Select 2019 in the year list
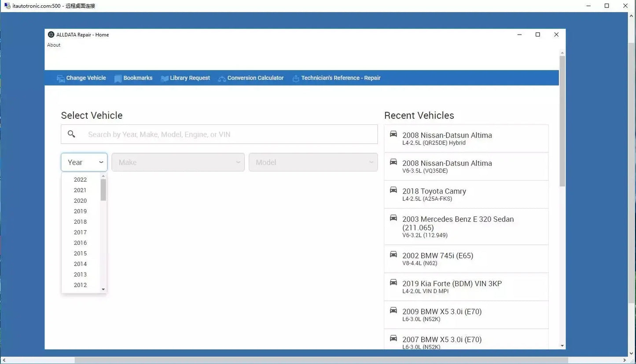 tap(80, 211)
